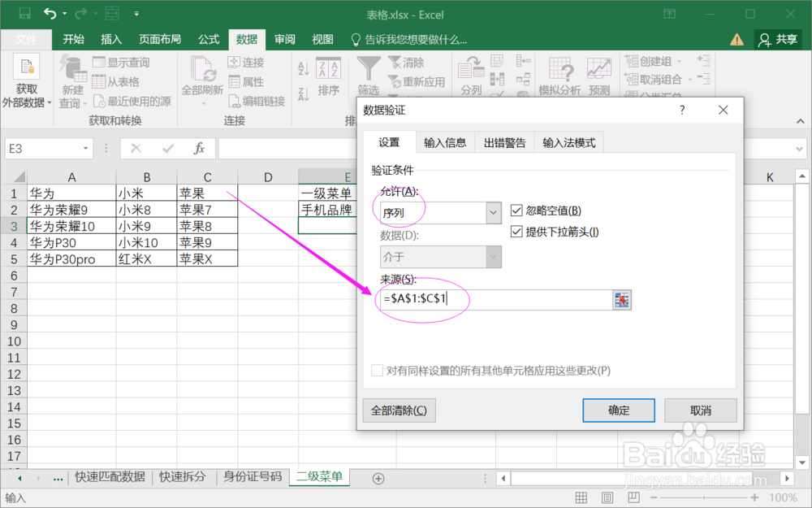Screen dimensions: 812x508
Task: Open the Sort dialog icon
Action: tap(328, 69)
